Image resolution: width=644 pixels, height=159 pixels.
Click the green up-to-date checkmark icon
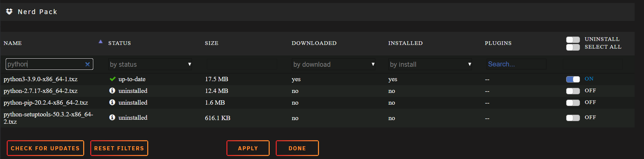pyautogui.click(x=113, y=79)
